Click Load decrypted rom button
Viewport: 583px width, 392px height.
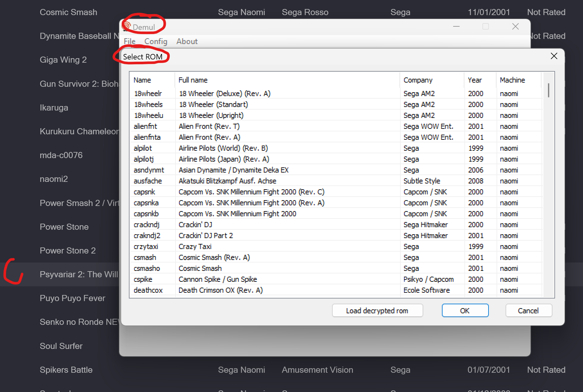(x=377, y=311)
